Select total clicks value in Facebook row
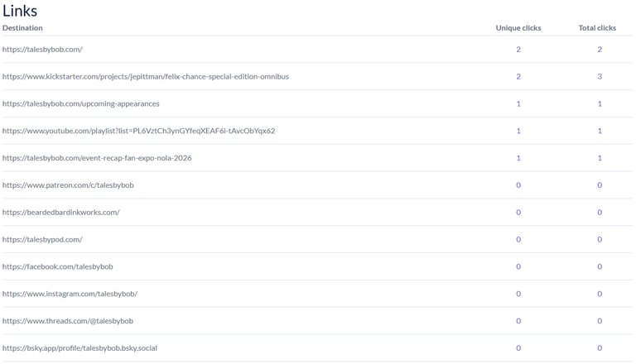636x364 pixels. [600, 266]
